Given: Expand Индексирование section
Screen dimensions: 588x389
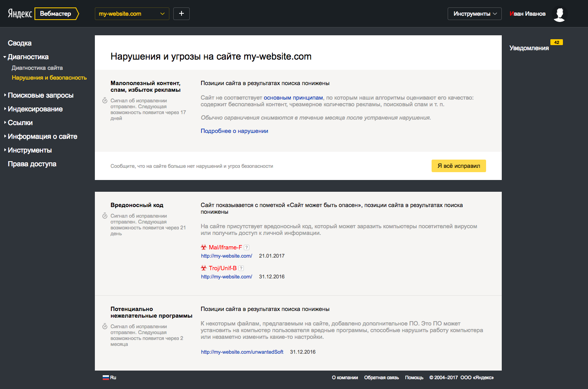Looking at the screenshot, I should pyautogui.click(x=35, y=109).
